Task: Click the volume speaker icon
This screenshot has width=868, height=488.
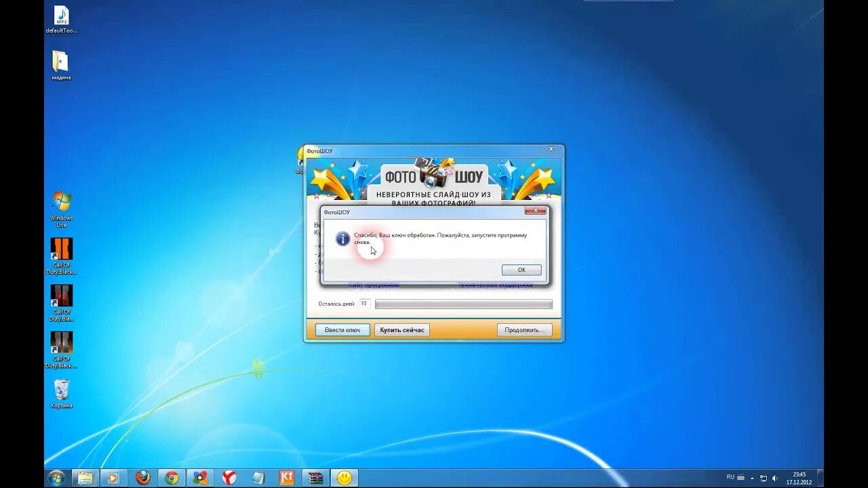Action: pos(774,479)
